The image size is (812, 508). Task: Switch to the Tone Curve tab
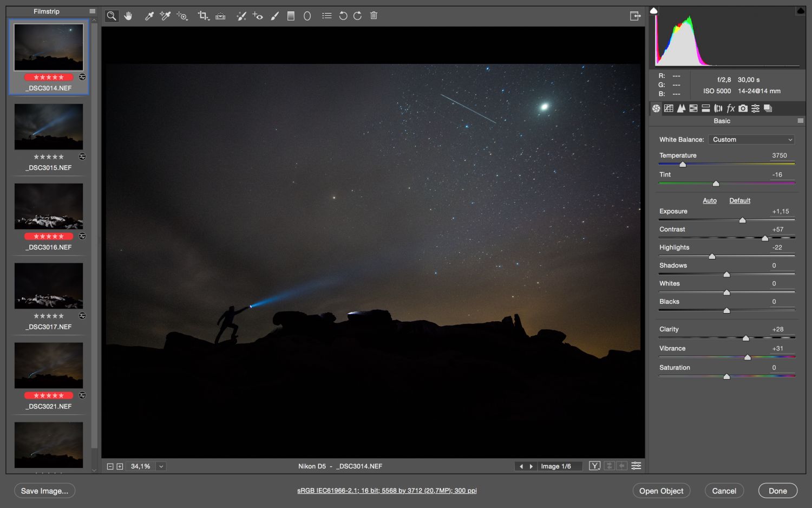pyautogui.click(x=669, y=108)
